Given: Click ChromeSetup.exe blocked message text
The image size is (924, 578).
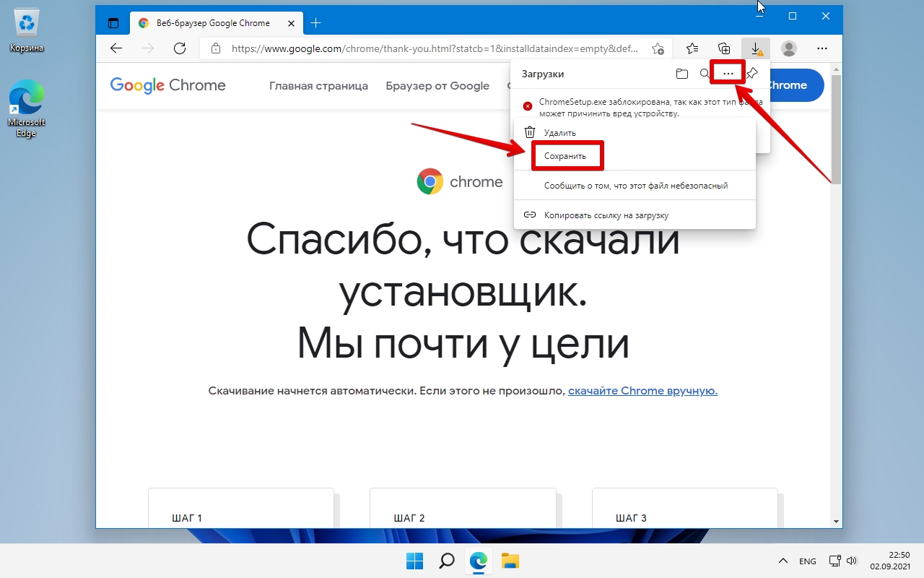Looking at the screenshot, I should click(x=650, y=108).
